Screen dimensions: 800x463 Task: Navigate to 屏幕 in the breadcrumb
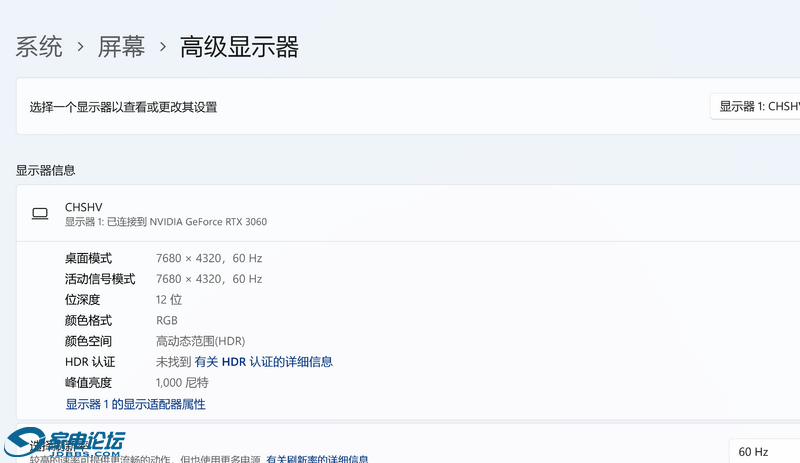coord(121,47)
